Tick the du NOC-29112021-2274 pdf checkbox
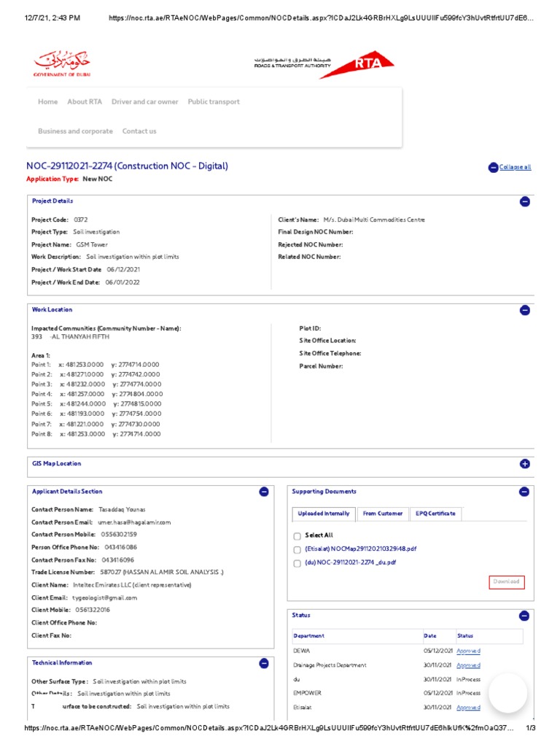The width and height of the screenshot is (560, 747). 297,563
